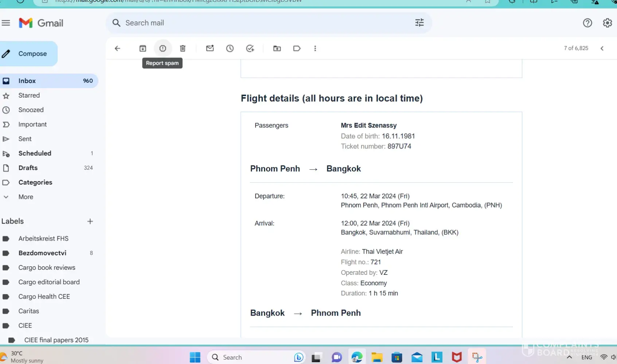Open Bing chat icon in taskbar search
This screenshot has width=617, height=364.
298,357
